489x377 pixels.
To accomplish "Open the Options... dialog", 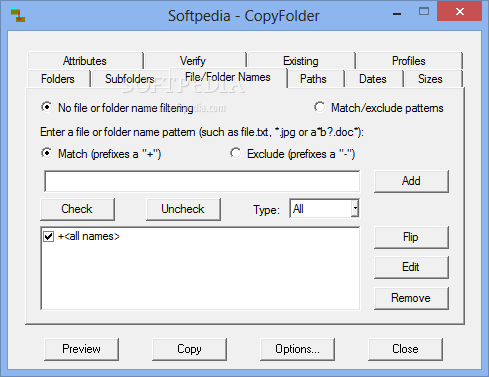I will (297, 349).
